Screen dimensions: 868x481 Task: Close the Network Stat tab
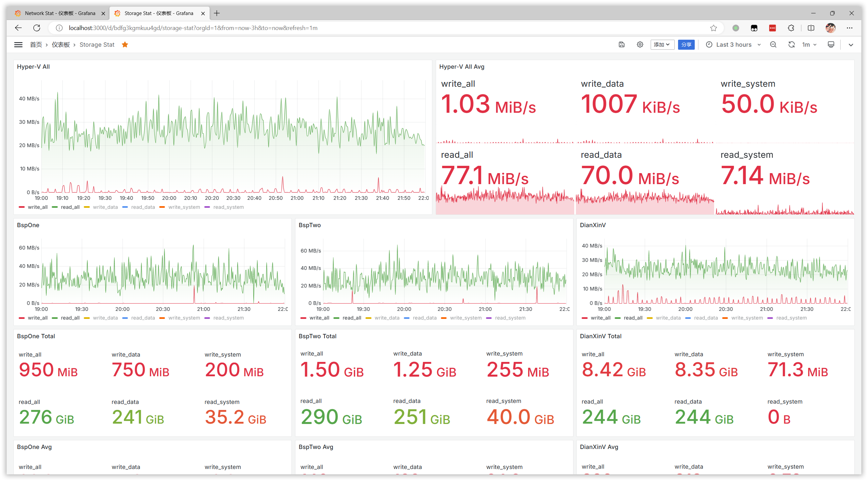103,13
